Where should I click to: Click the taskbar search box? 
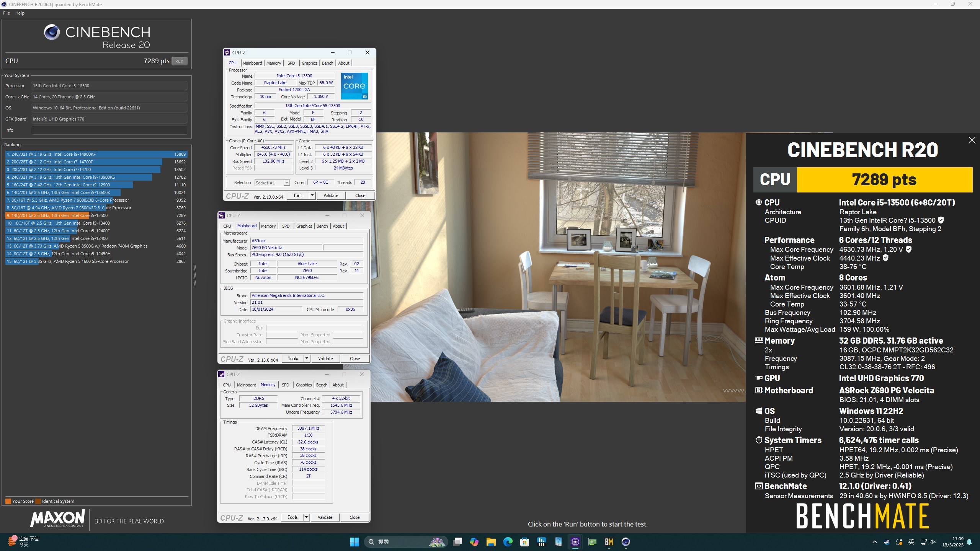point(406,542)
